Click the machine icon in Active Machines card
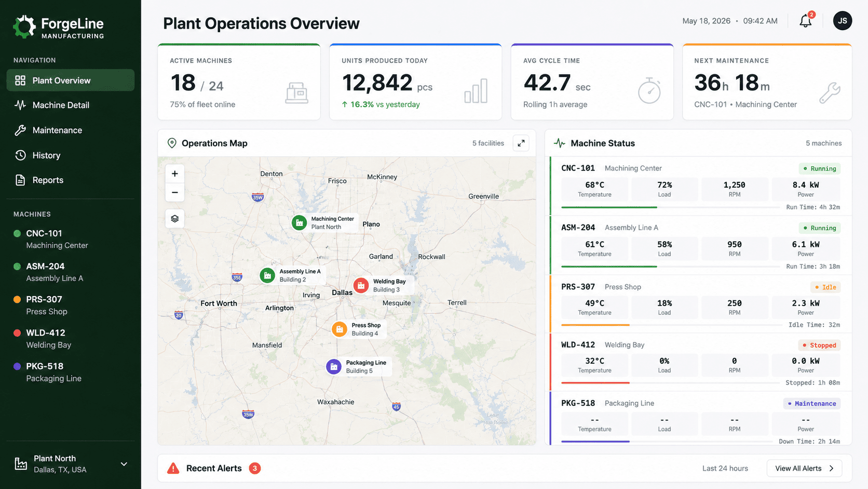Screen dimensions: 868x489 pos(297,92)
